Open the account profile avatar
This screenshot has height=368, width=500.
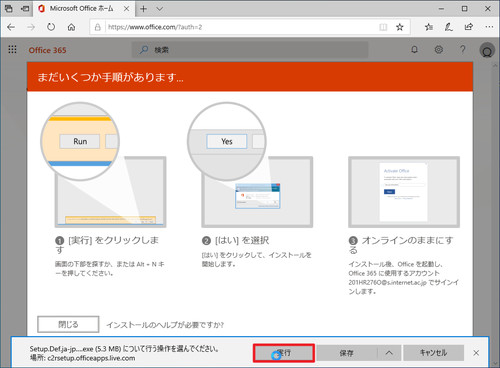pyautogui.click(x=487, y=50)
